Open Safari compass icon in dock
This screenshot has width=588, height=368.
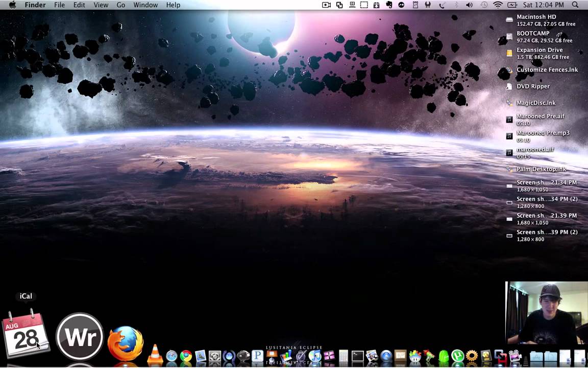tap(171, 356)
